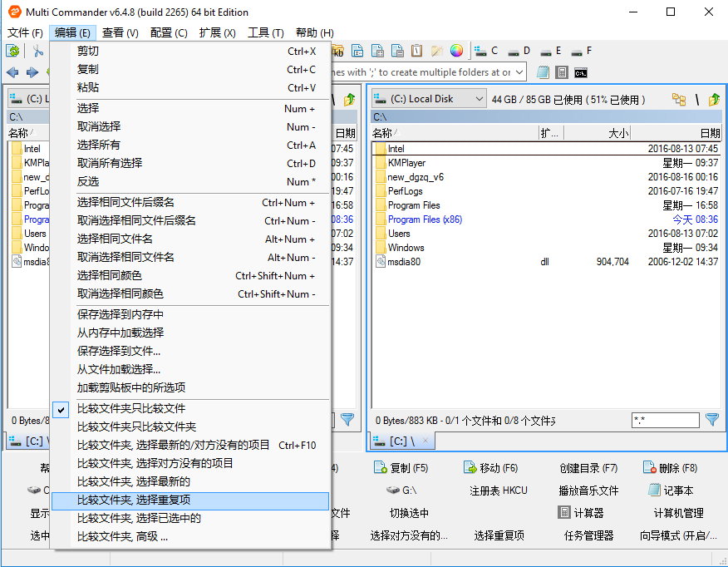Click the document with plus selection icon
This screenshot has height=567, width=728.
click(x=377, y=51)
